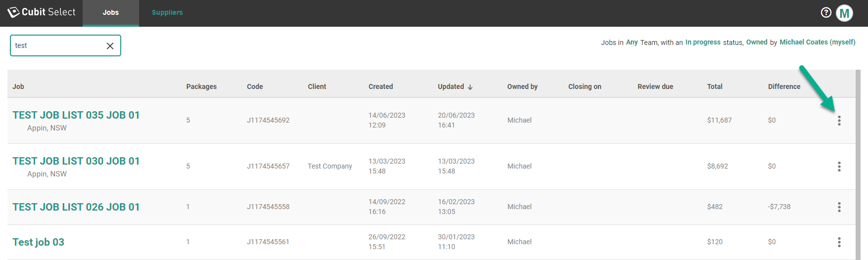Image resolution: width=868 pixels, height=260 pixels.
Task: Open the user profile avatar M
Action: 844,13
